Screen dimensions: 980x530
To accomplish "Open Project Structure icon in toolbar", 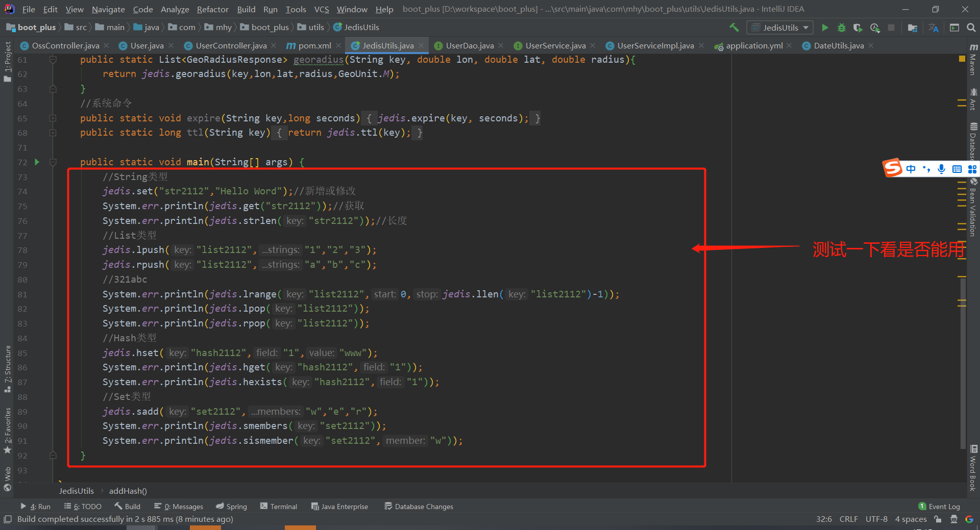I will (913, 28).
